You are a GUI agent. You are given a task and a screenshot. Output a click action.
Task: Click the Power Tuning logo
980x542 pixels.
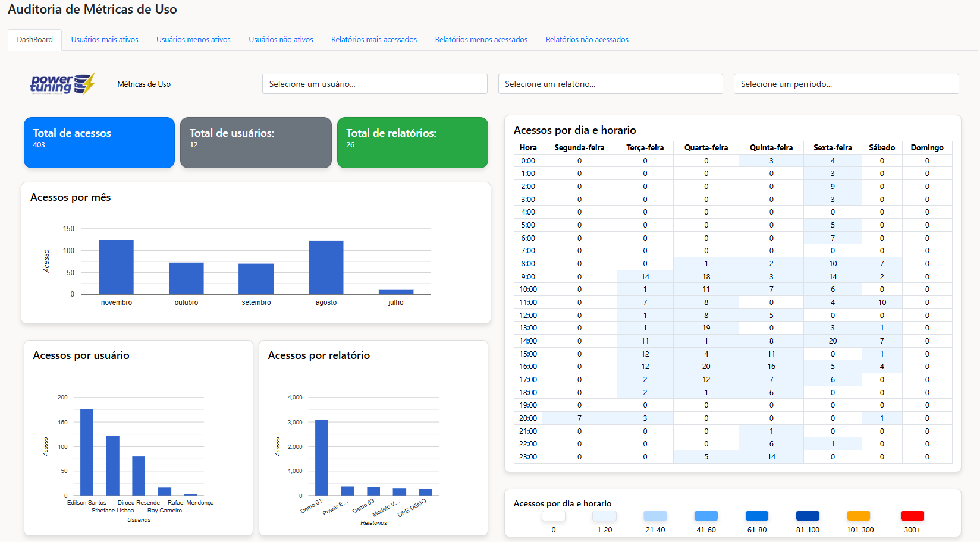click(62, 84)
